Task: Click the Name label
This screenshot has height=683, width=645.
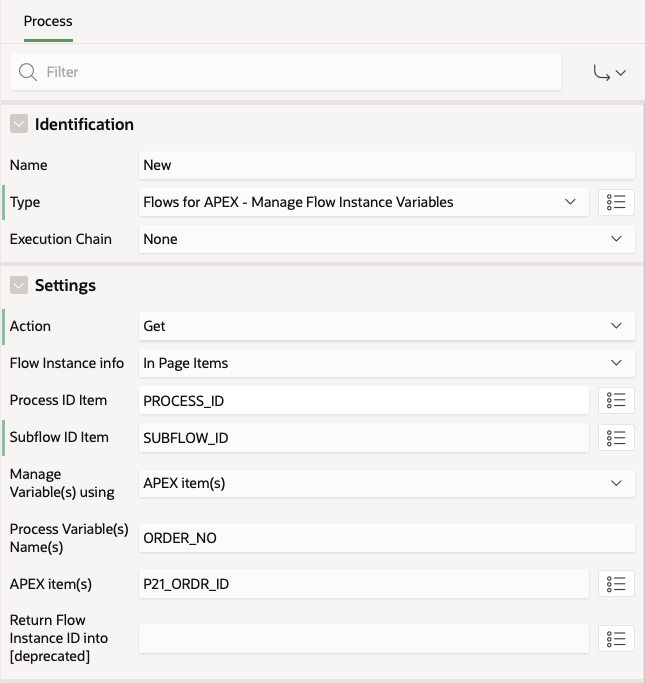Action: tap(28, 165)
